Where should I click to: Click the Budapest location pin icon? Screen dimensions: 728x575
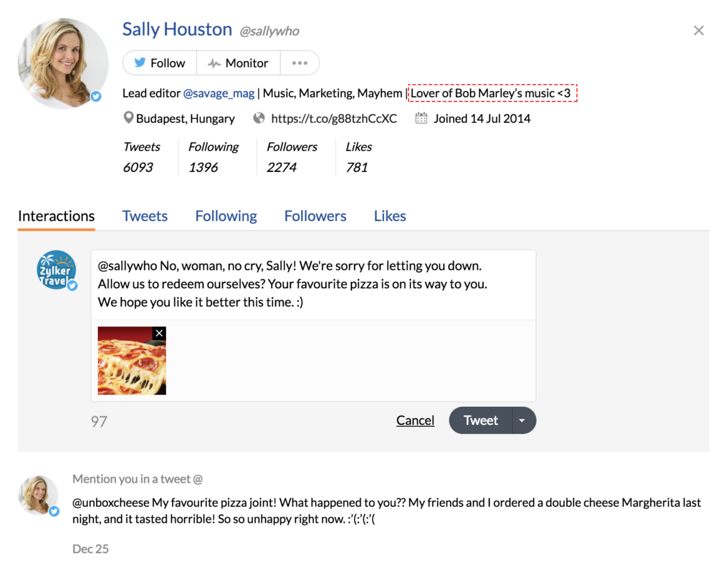click(129, 118)
